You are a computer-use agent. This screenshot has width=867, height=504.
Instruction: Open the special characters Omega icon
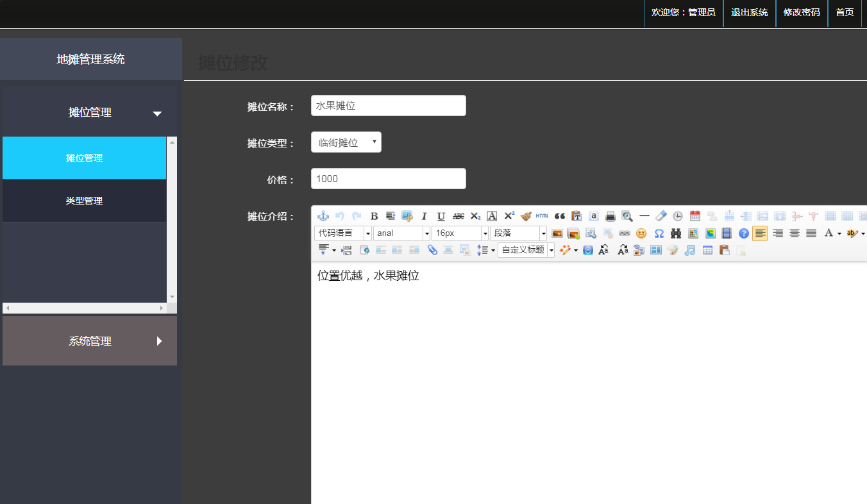pyautogui.click(x=659, y=233)
